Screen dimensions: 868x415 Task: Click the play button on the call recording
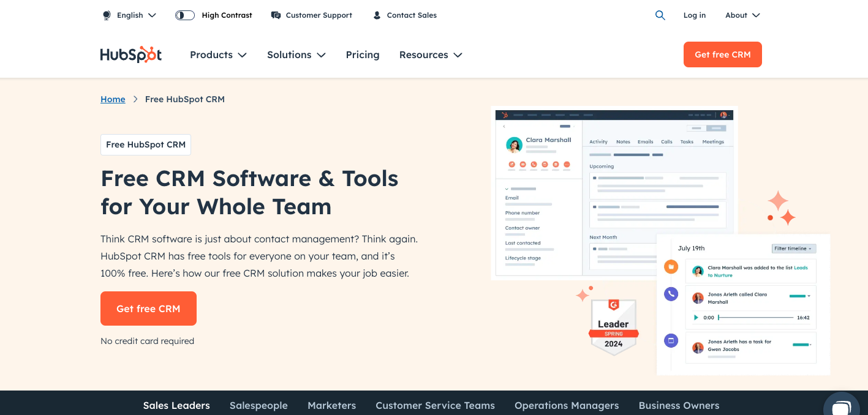coord(696,318)
